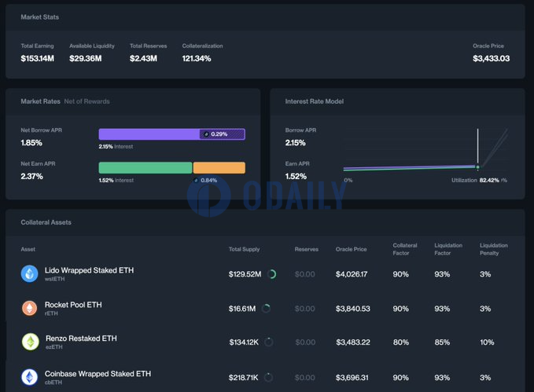Click the Collateral Assets heading
This screenshot has height=392, width=534.
[46, 222]
